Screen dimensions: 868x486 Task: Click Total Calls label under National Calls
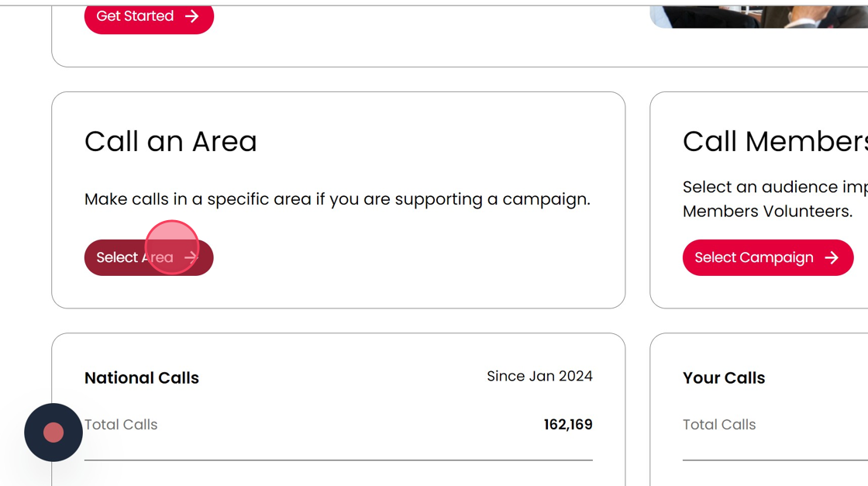pos(121,425)
